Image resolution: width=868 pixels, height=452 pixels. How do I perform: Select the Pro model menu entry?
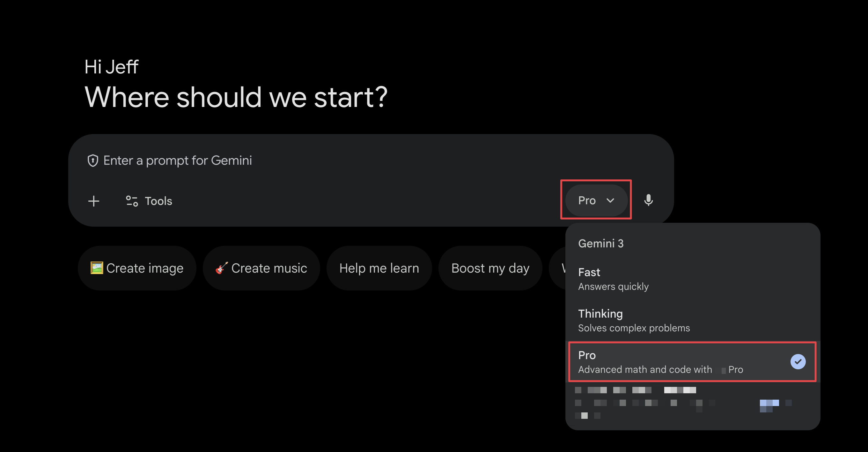pyautogui.click(x=692, y=362)
